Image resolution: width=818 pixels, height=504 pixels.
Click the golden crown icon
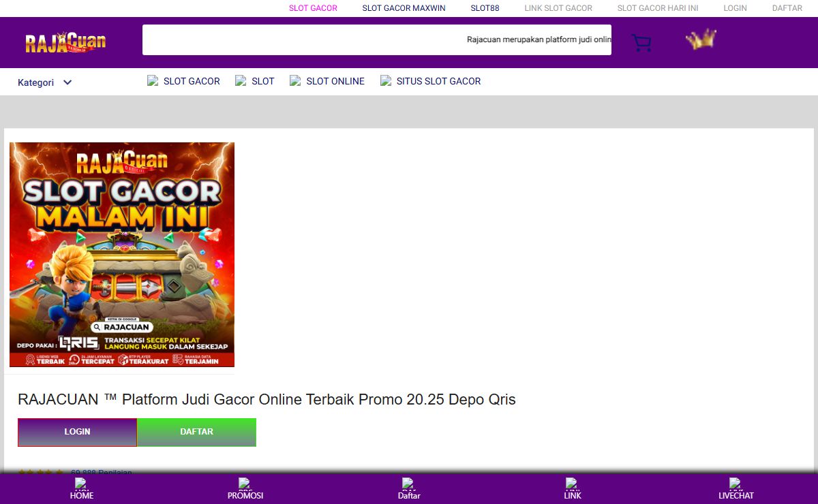tap(701, 40)
